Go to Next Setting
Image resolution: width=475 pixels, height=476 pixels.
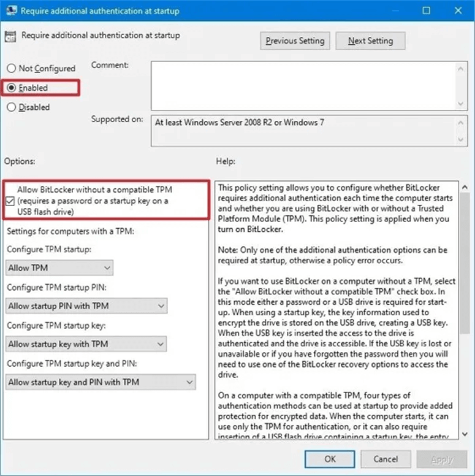[x=370, y=41]
